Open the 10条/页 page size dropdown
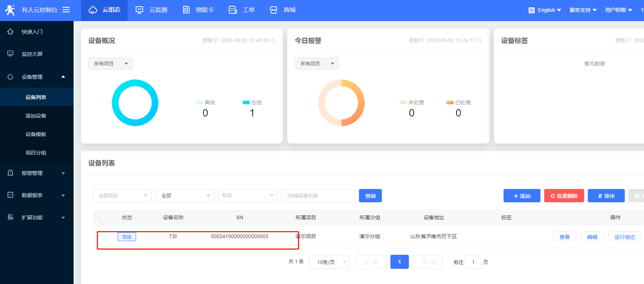The image size is (644, 284). point(329,262)
